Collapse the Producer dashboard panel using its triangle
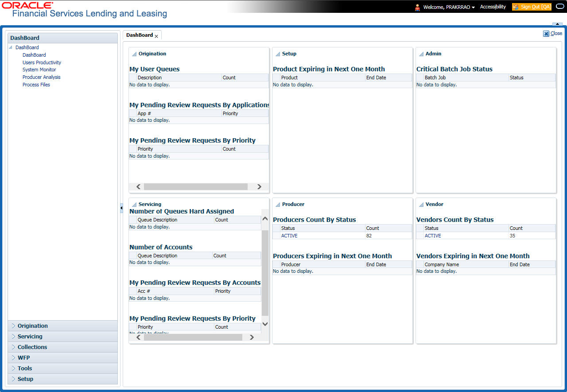 tap(278, 205)
